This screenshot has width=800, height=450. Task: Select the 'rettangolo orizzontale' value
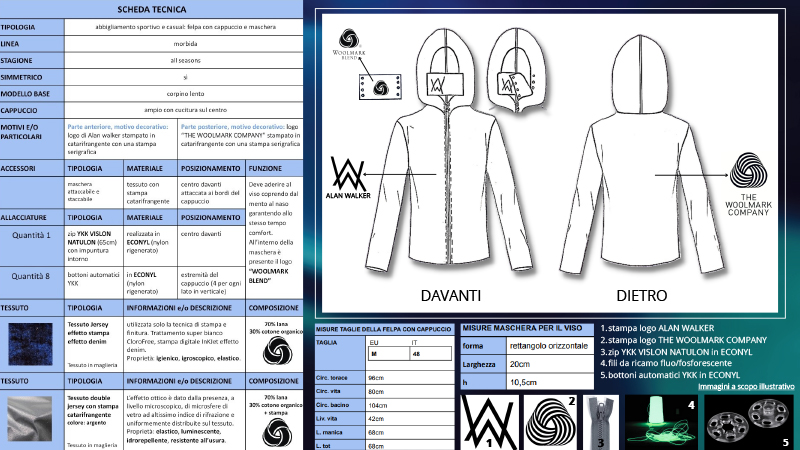(549, 346)
